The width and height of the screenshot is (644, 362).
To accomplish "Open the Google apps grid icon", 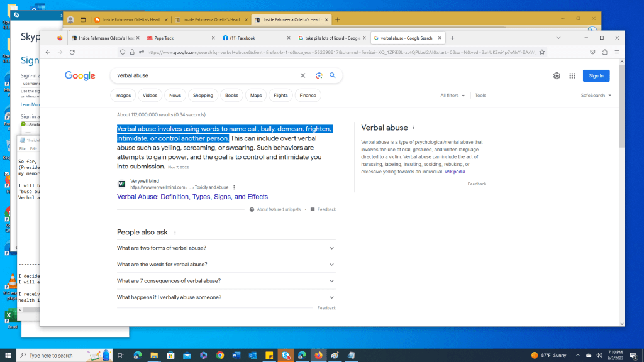I will tap(572, 76).
